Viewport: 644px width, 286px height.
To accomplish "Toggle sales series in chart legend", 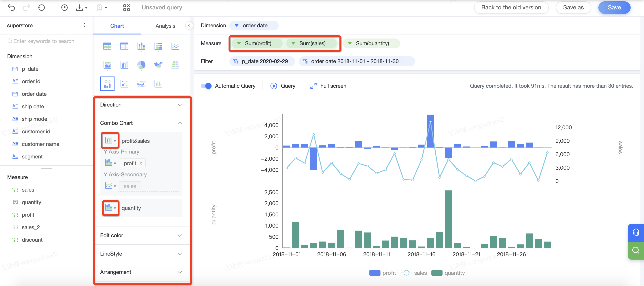I will pos(414,273).
